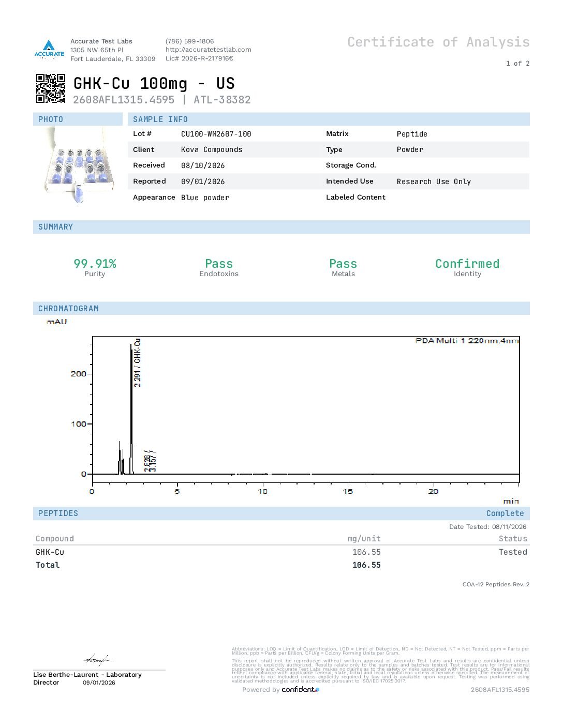This screenshot has width=563, height=728.
Task: Select the PHOTO section header
Action: click(79, 119)
